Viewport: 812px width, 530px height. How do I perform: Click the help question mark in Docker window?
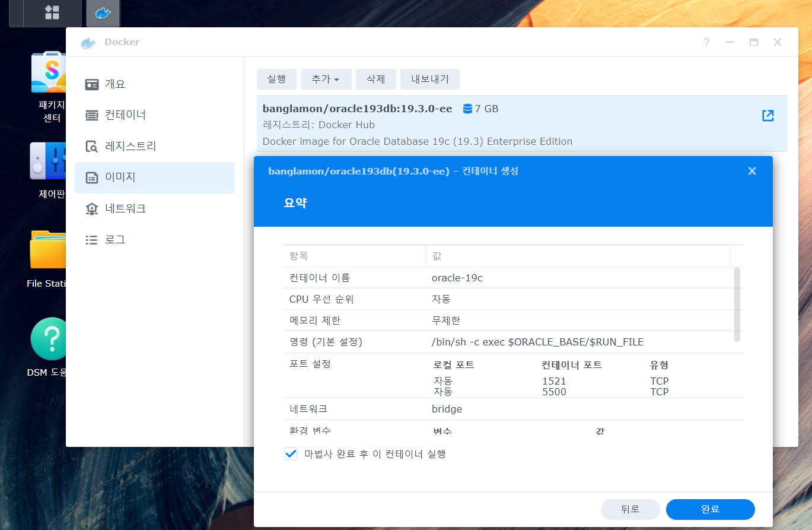tap(706, 42)
